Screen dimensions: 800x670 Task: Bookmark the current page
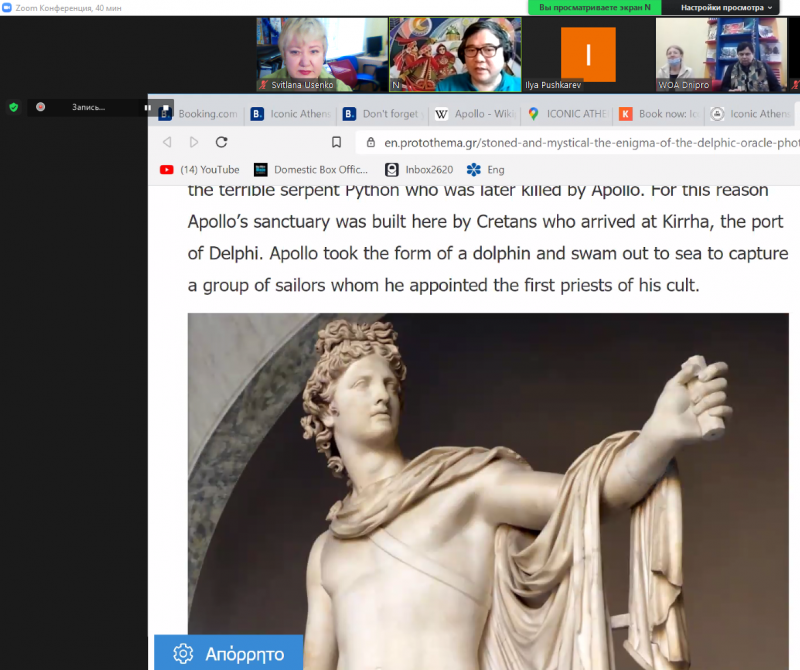(x=336, y=142)
